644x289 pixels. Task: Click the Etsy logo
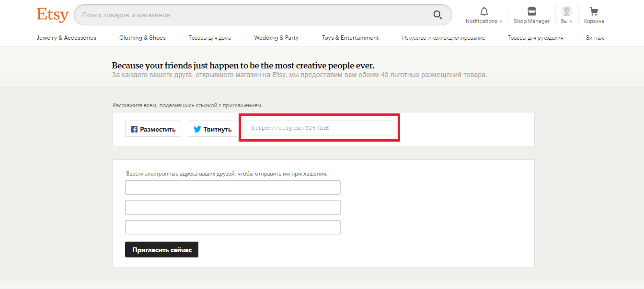(x=53, y=15)
